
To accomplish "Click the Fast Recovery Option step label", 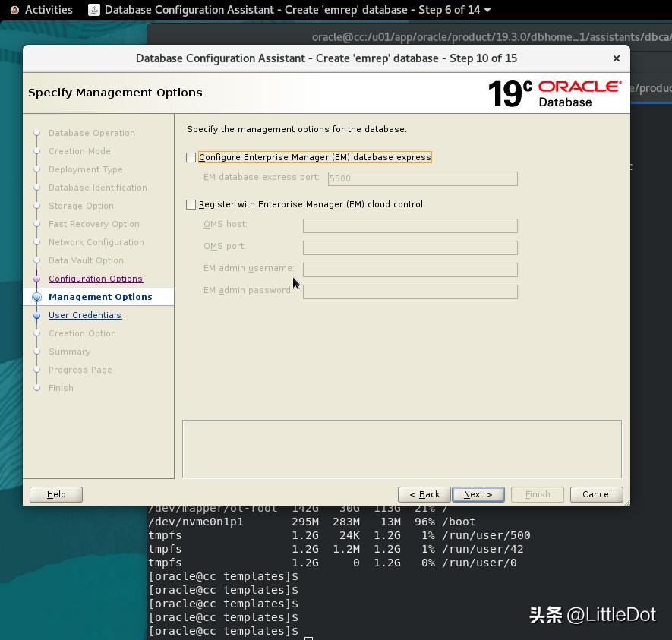I will click(x=94, y=224).
